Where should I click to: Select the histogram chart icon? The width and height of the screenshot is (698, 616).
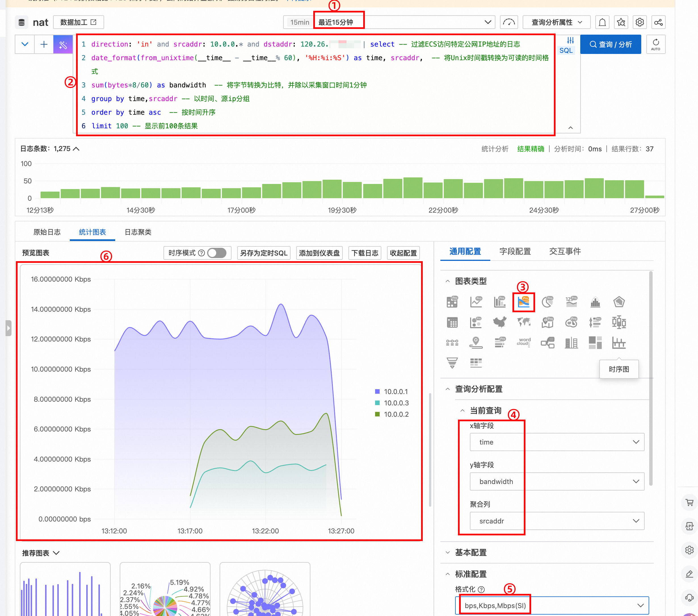click(595, 302)
